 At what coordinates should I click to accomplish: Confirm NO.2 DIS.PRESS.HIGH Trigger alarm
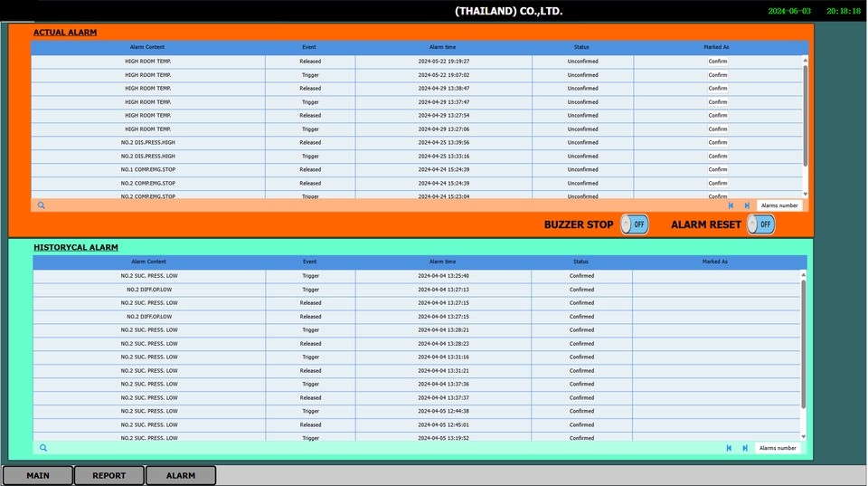pos(717,157)
